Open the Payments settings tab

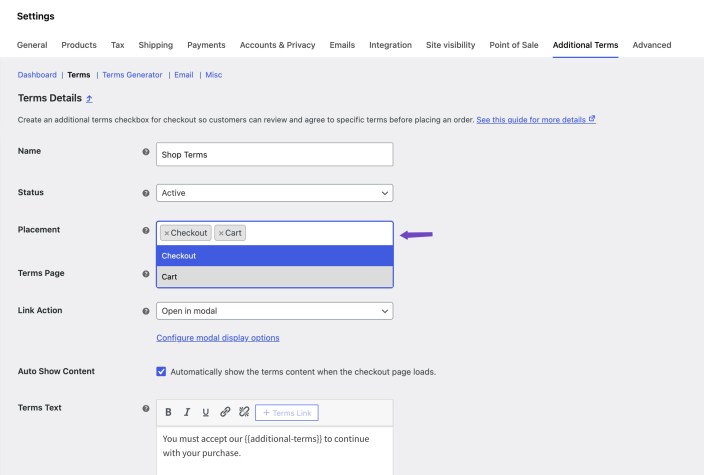tap(206, 45)
